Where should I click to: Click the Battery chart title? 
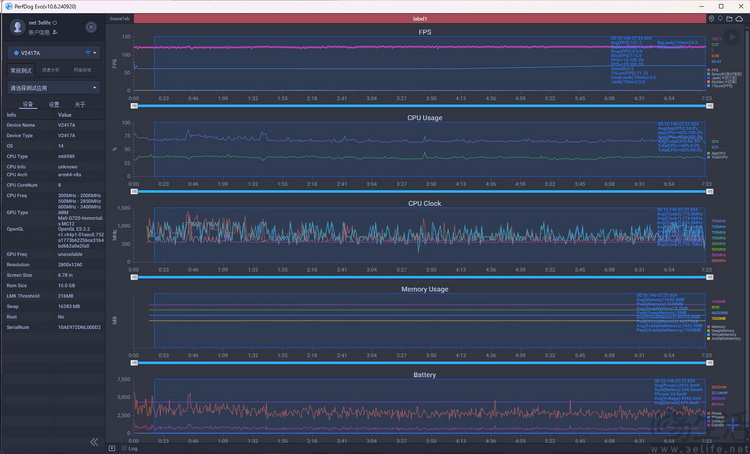click(x=425, y=375)
